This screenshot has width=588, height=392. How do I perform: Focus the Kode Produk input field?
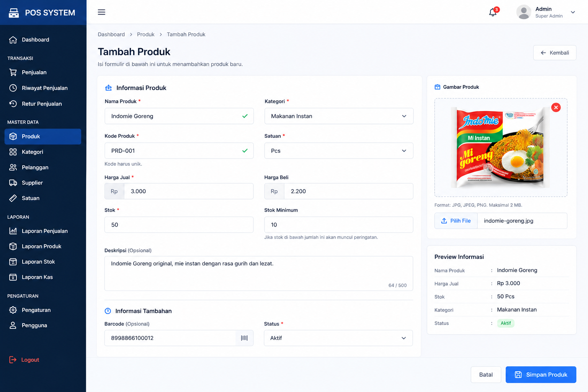tap(179, 151)
